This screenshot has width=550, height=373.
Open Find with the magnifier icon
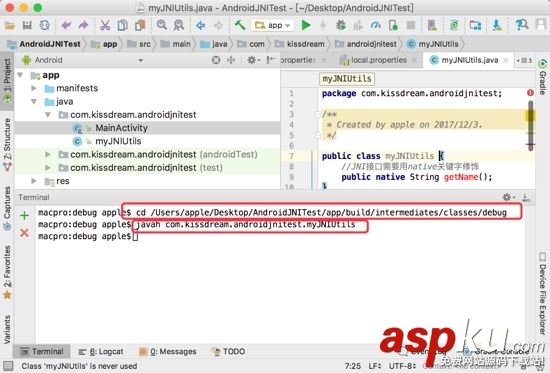pyautogui.click(x=162, y=25)
